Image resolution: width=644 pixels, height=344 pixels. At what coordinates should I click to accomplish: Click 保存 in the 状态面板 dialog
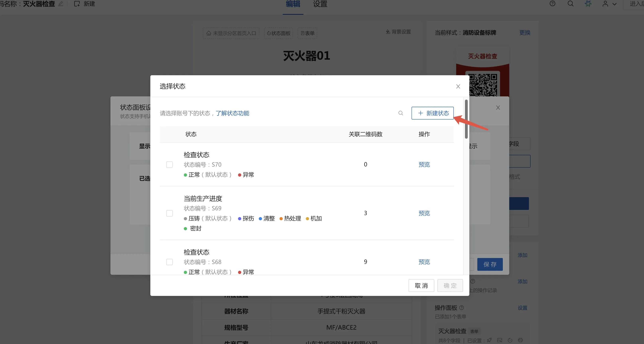[x=490, y=264]
